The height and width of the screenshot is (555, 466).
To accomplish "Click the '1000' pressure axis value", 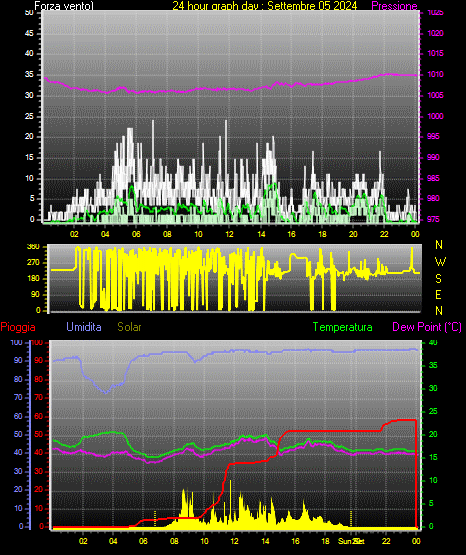I will (x=435, y=116).
